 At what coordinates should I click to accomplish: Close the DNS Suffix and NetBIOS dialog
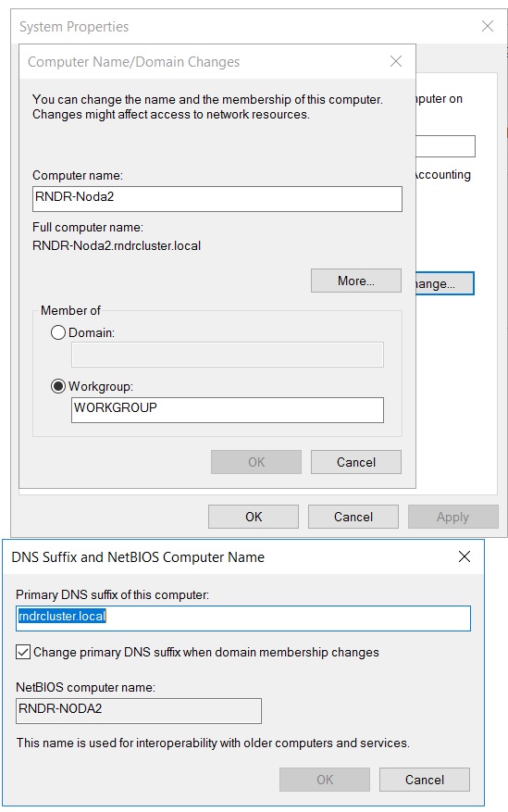tap(464, 556)
